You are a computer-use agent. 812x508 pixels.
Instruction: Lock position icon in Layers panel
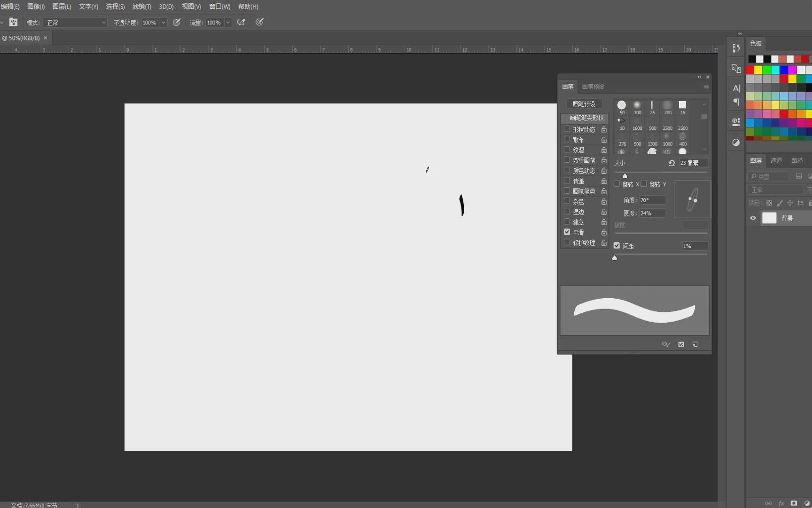pyautogui.click(x=790, y=203)
